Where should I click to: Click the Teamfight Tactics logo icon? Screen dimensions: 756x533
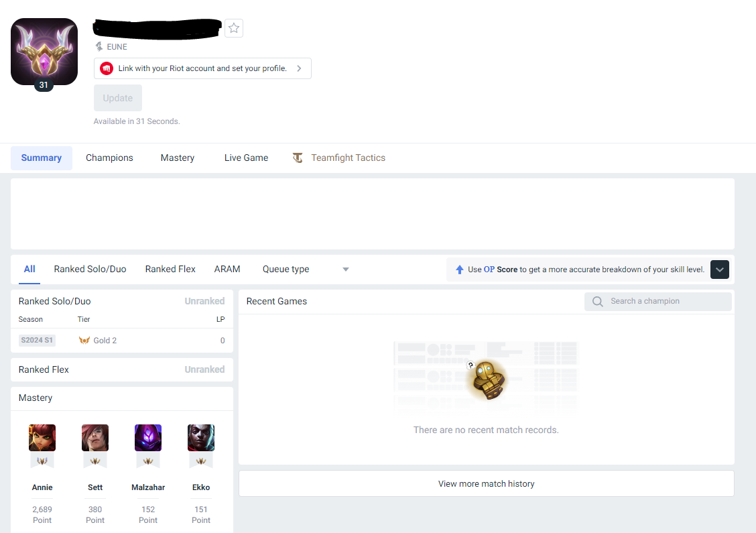coord(298,158)
